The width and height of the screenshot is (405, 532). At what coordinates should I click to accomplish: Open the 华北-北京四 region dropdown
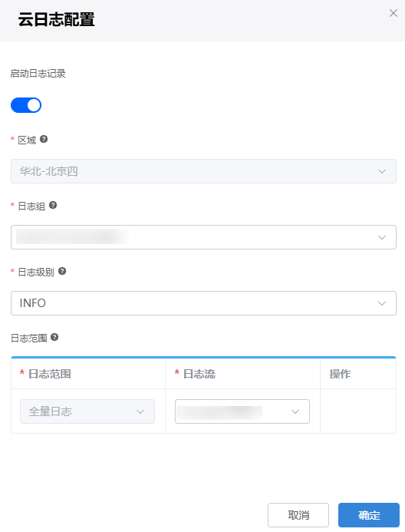click(203, 171)
